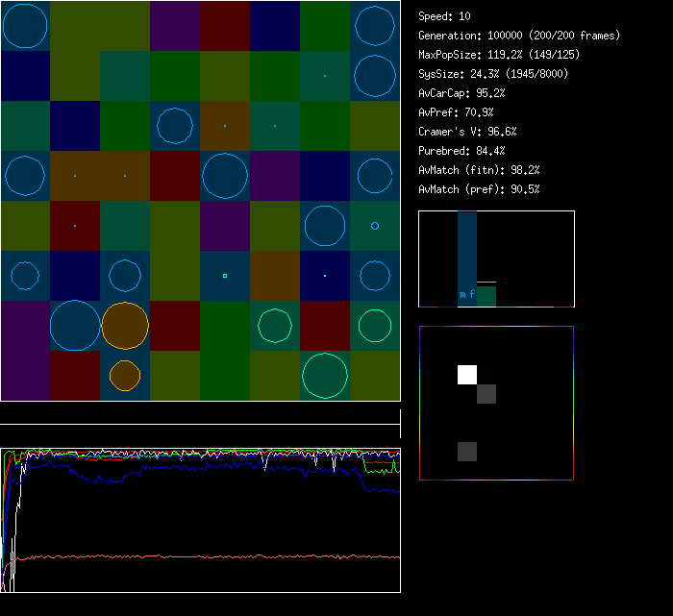Select the short green bar in the histogram
Viewport: 673px width, 616px height.
486,296
